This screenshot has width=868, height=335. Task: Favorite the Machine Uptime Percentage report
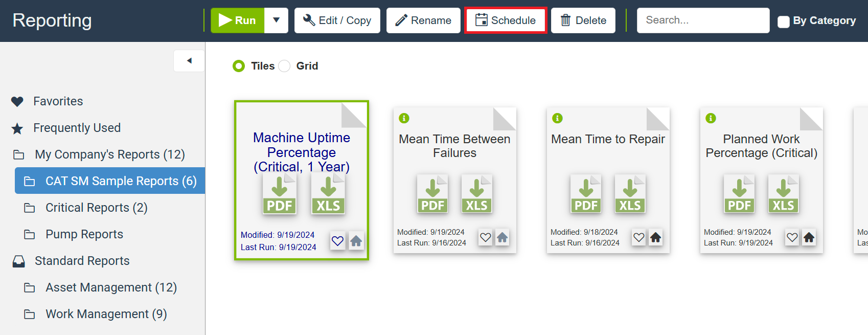(x=337, y=241)
